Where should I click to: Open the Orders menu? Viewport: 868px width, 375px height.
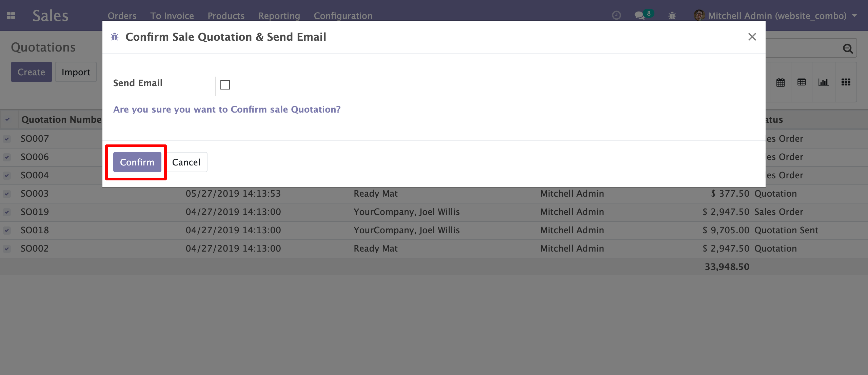pyautogui.click(x=122, y=16)
